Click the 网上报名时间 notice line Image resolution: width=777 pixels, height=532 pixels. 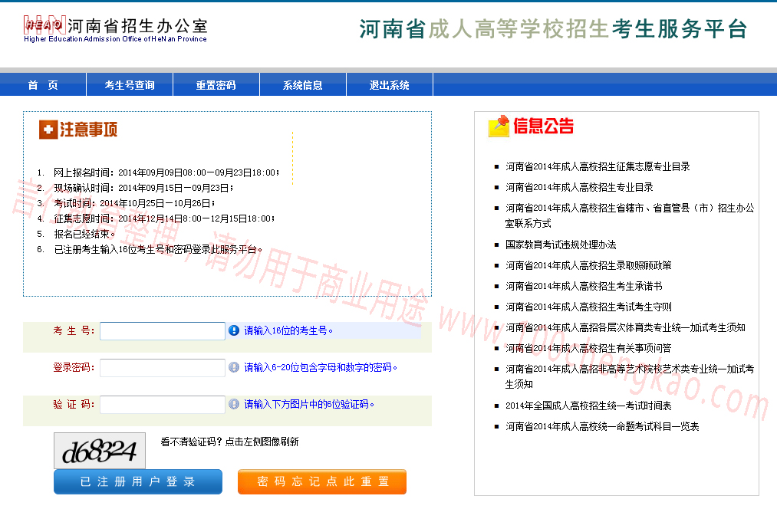(x=166, y=172)
